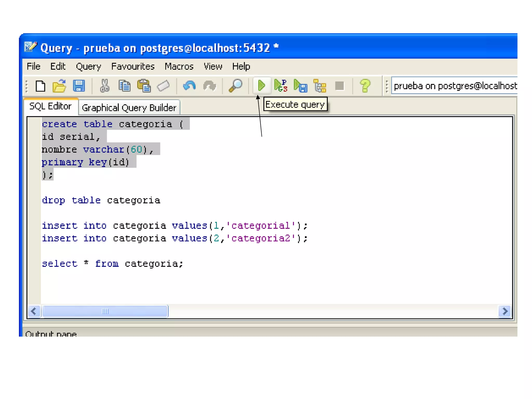Image resolution: width=532 pixels, height=399 pixels.
Task: Click the Explain query icon
Action: [x=320, y=86]
